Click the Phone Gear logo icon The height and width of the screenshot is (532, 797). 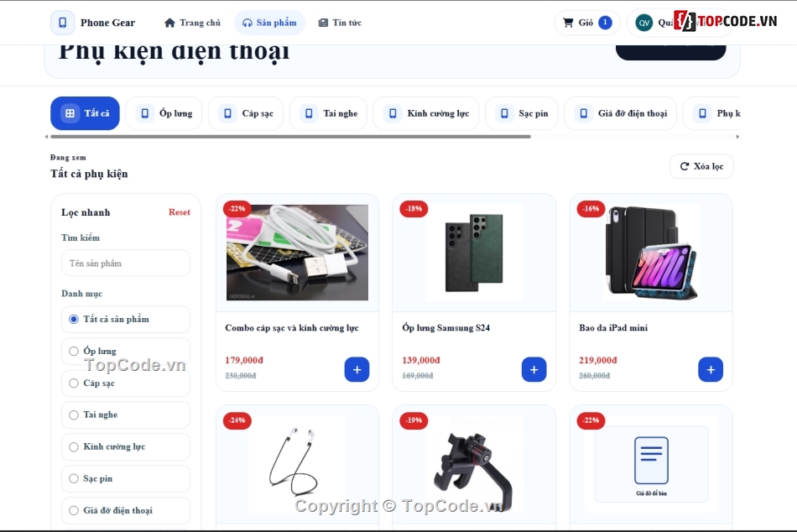63,23
